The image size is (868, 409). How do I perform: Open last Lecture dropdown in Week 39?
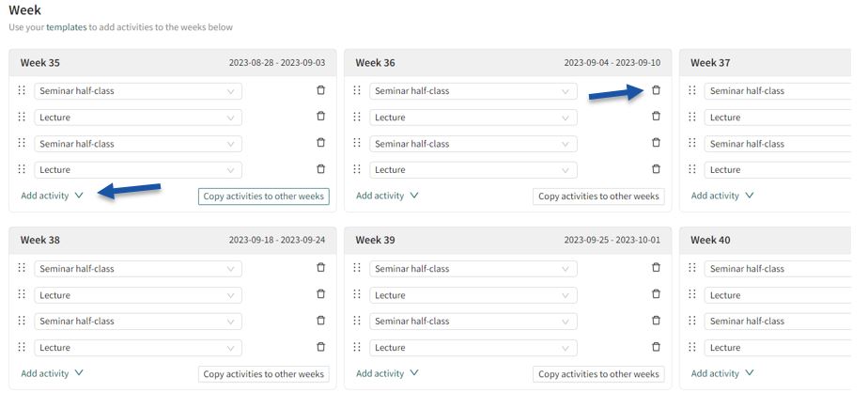click(473, 348)
